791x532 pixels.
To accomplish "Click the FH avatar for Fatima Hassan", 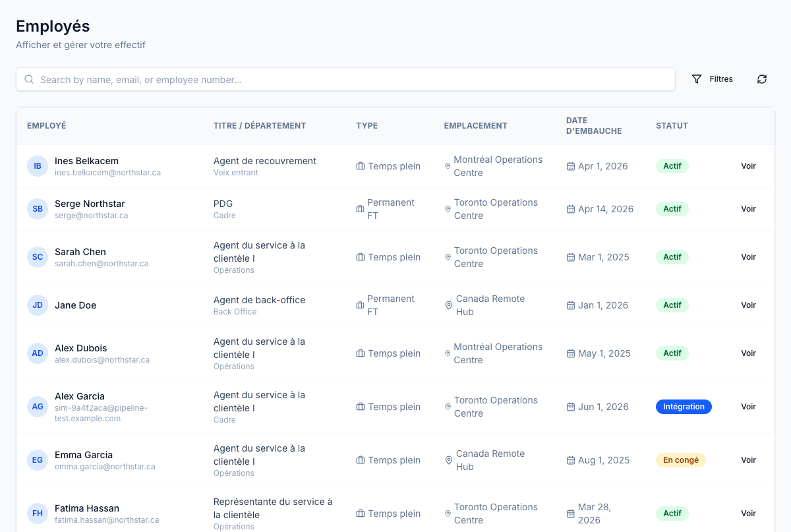I will pos(38,514).
